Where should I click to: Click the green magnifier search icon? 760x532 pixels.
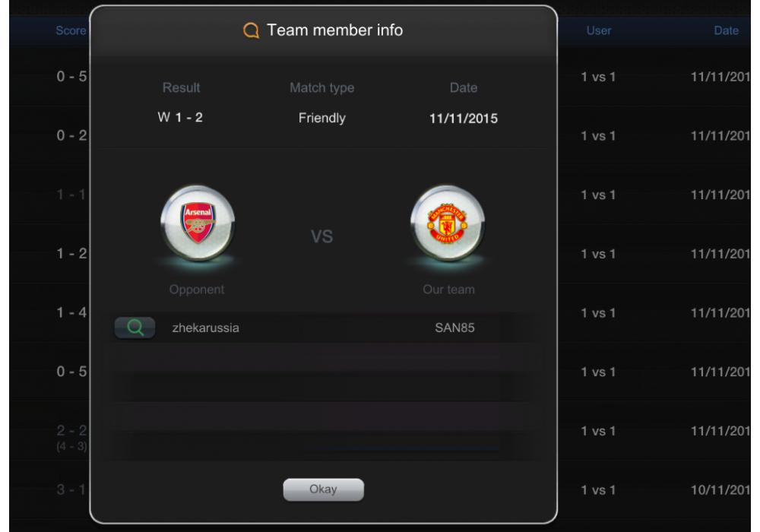[135, 328]
